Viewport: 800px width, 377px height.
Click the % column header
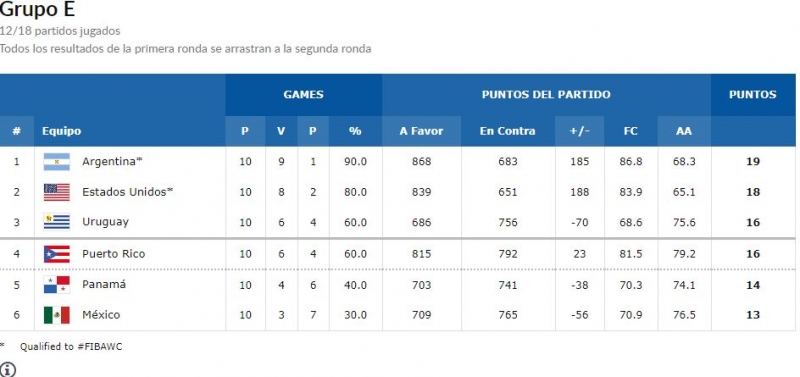[x=355, y=131]
